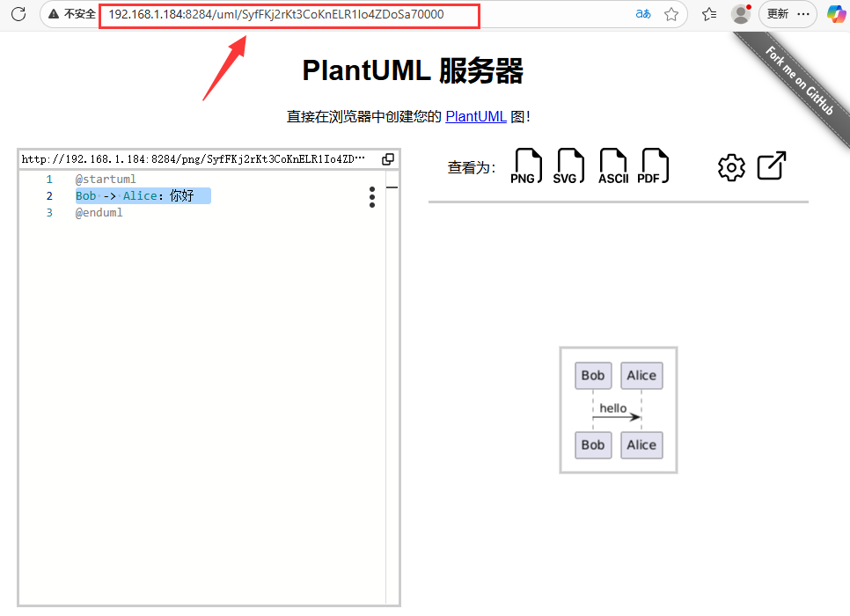This screenshot has width=850, height=616.
Task: View the diagram as ASCII
Action: pyautogui.click(x=613, y=166)
